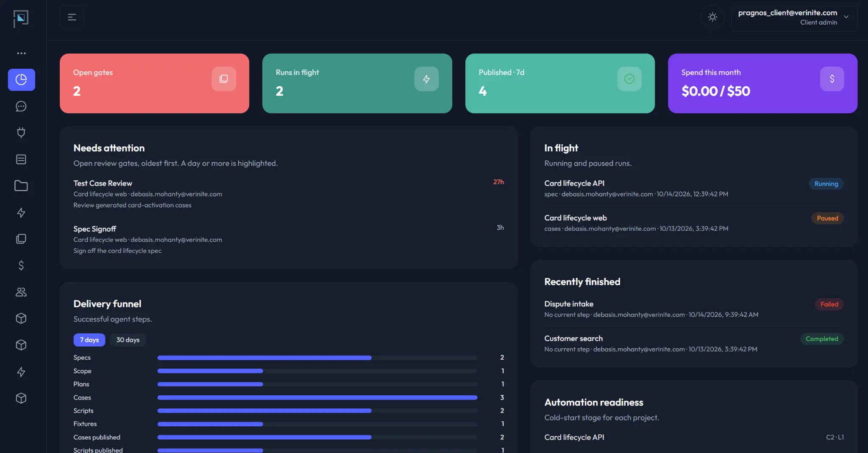This screenshot has height=453, width=868.
Task: Click lightning icon on Runs in flight card
Action: (x=426, y=79)
